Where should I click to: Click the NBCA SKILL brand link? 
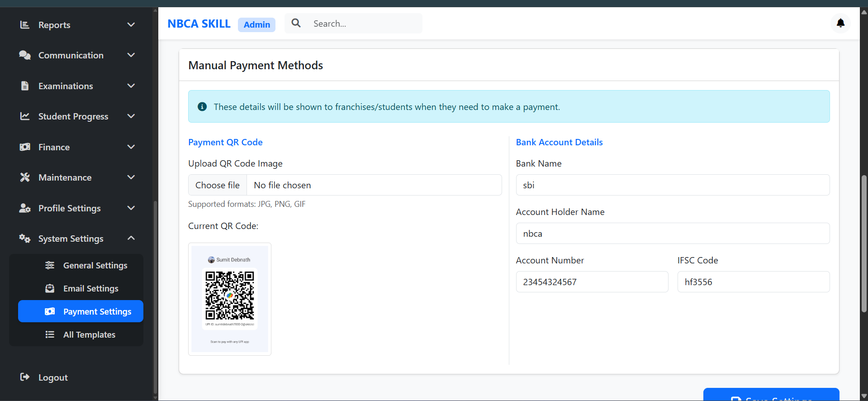(x=199, y=24)
